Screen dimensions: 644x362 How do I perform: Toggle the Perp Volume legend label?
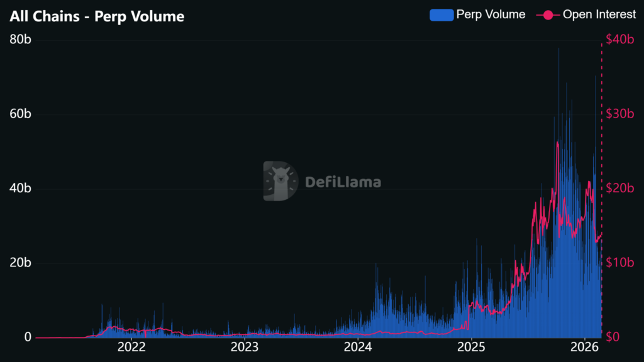coord(492,15)
